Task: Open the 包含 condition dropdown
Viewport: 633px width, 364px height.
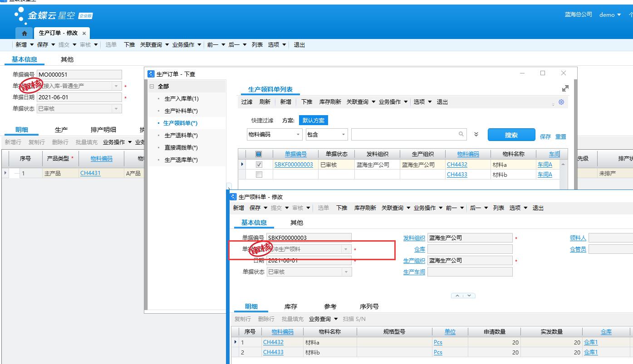Action: click(343, 135)
